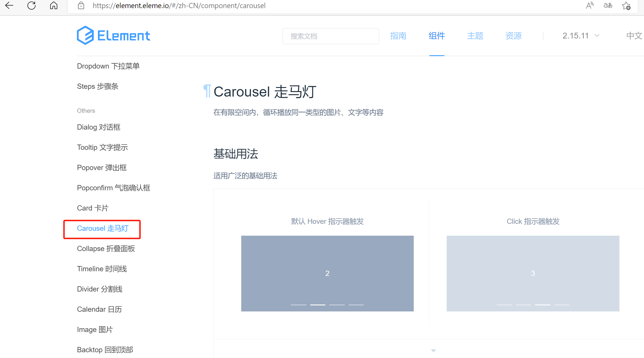
Task: Select the fourth indicator on the Click carousel
Action: click(562, 305)
